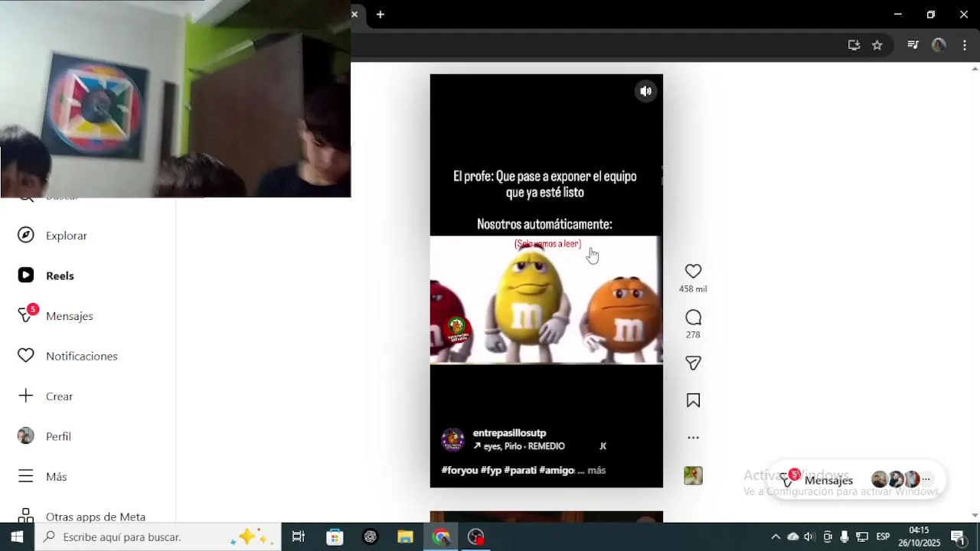Image resolution: width=980 pixels, height=551 pixels.
Task: Share the reel with the paper plane icon
Action: point(693,364)
